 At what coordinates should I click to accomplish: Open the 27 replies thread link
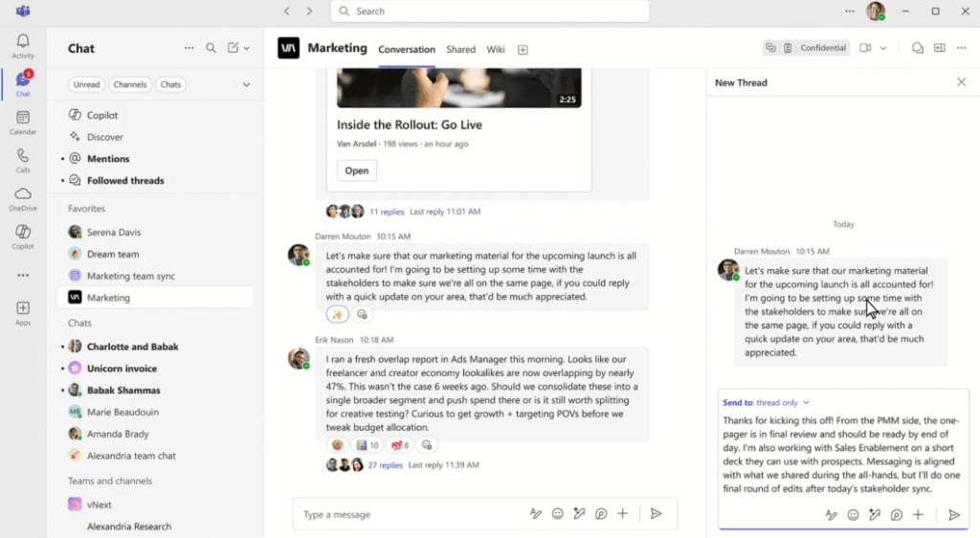(x=386, y=465)
